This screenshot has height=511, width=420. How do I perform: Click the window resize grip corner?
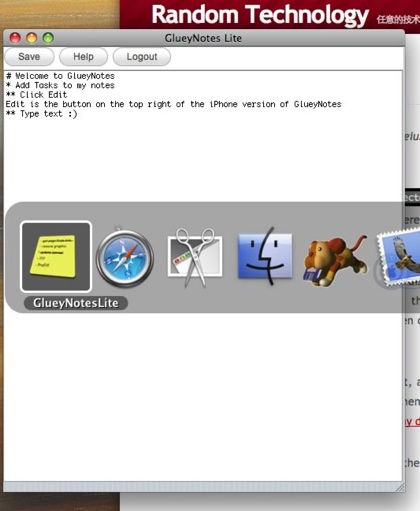[x=400, y=487]
